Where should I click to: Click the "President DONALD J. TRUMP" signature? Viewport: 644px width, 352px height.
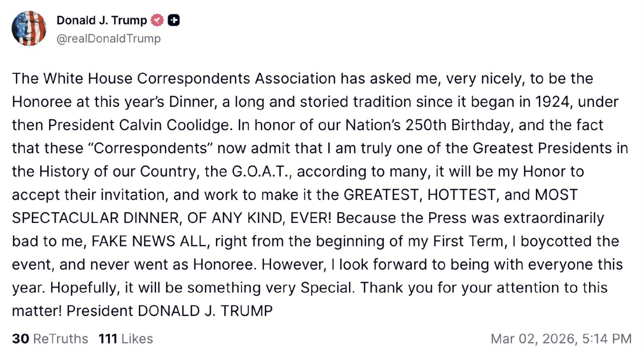pos(169,311)
